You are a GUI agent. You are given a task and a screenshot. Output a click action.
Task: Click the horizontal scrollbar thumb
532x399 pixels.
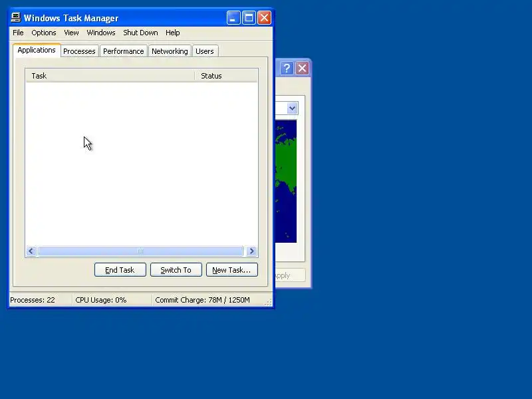(x=140, y=251)
